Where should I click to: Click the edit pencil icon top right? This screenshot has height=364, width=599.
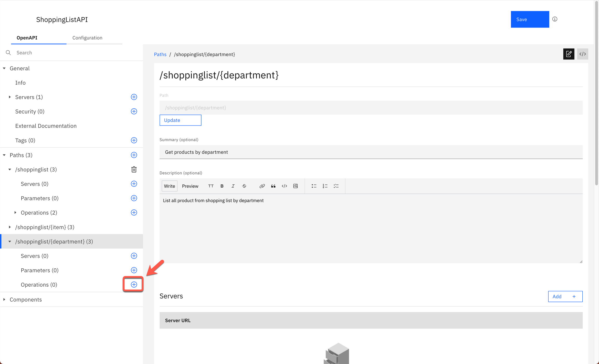pos(569,54)
